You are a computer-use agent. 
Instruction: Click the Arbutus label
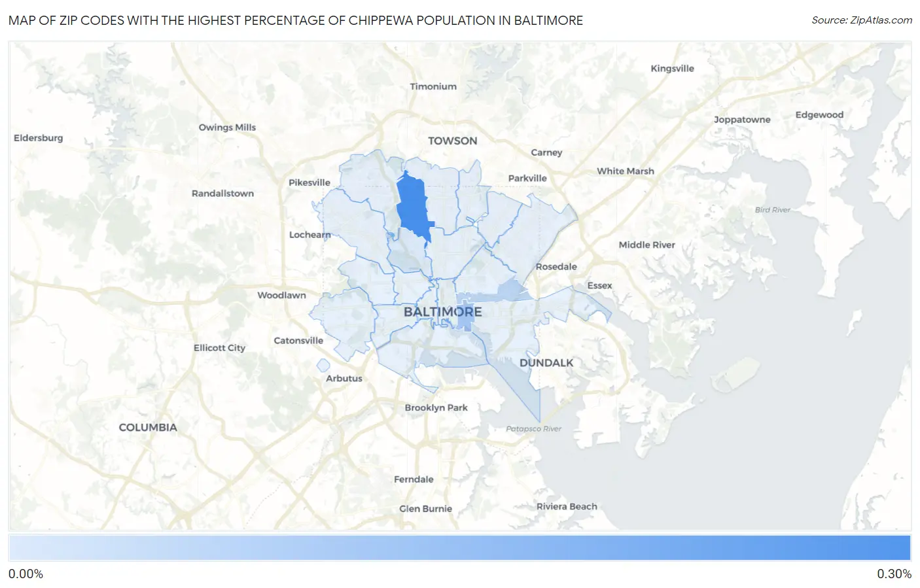pyautogui.click(x=344, y=379)
